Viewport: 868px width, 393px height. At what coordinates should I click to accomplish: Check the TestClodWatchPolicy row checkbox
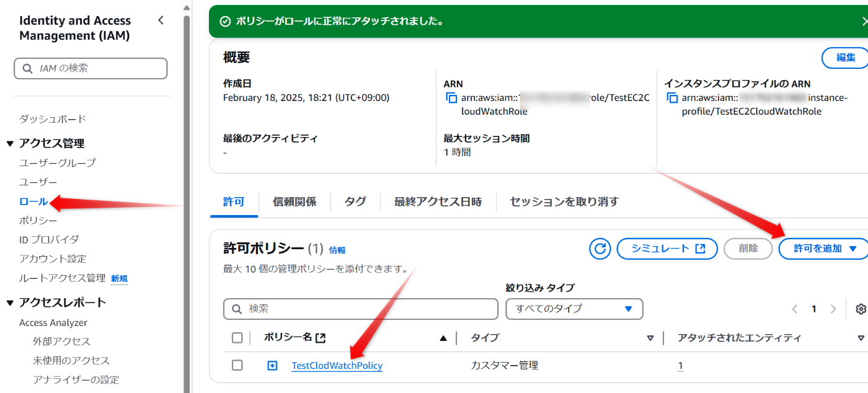point(237,365)
